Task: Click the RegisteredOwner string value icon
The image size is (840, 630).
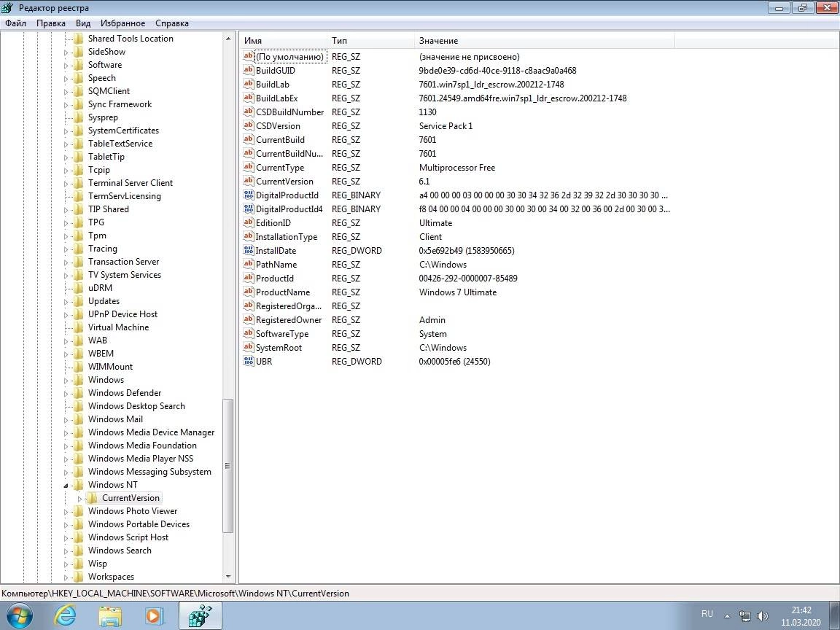Action: point(248,320)
